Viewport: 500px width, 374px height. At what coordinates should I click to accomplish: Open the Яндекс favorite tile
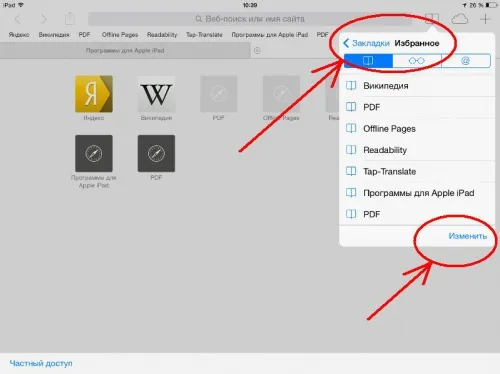pos(94,94)
